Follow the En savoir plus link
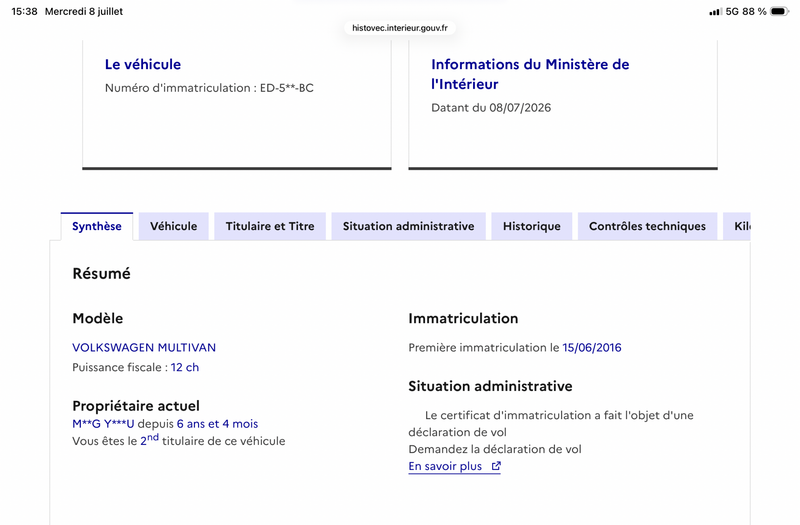The image size is (800, 525). point(454,466)
